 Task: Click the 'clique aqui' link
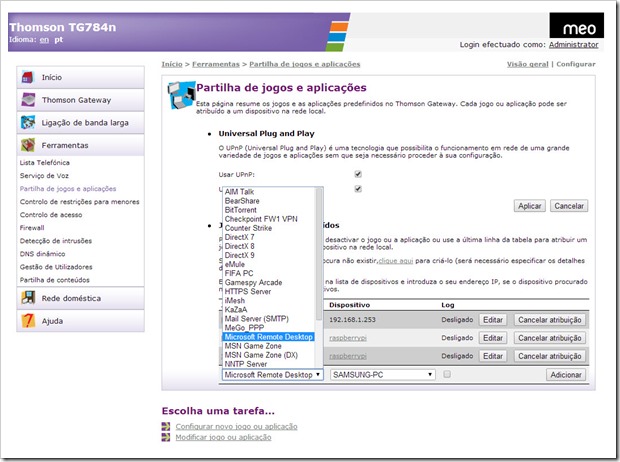click(396, 261)
